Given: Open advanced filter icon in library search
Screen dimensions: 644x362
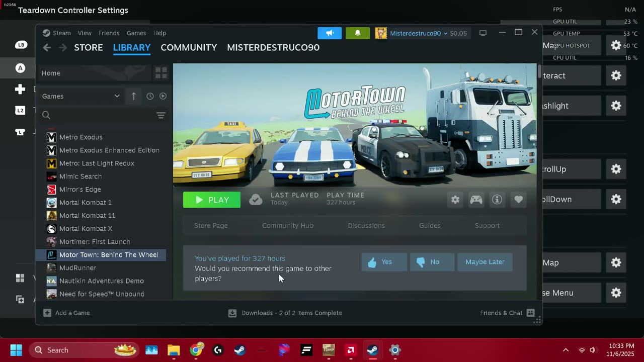Looking at the screenshot, I should (x=161, y=115).
